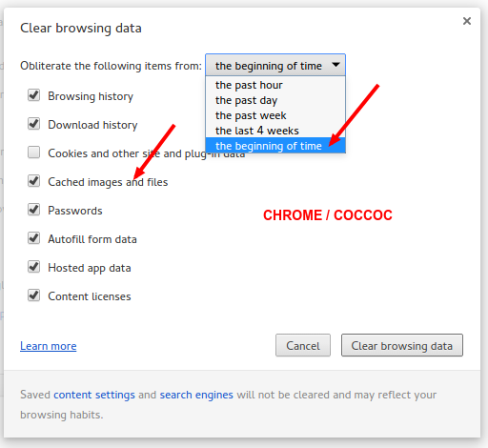Image resolution: width=488 pixels, height=448 pixels.
Task: Pick 'the past week' option
Action: tap(275, 115)
